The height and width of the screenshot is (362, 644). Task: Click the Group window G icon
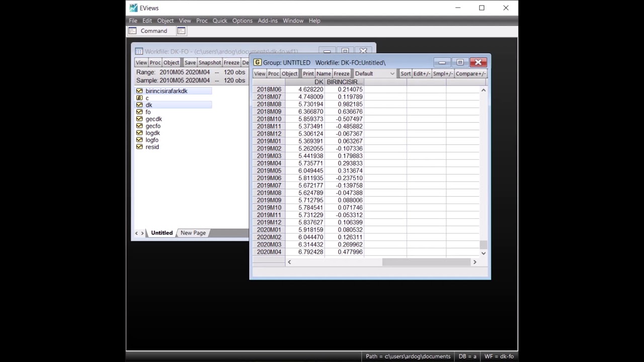point(257,62)
